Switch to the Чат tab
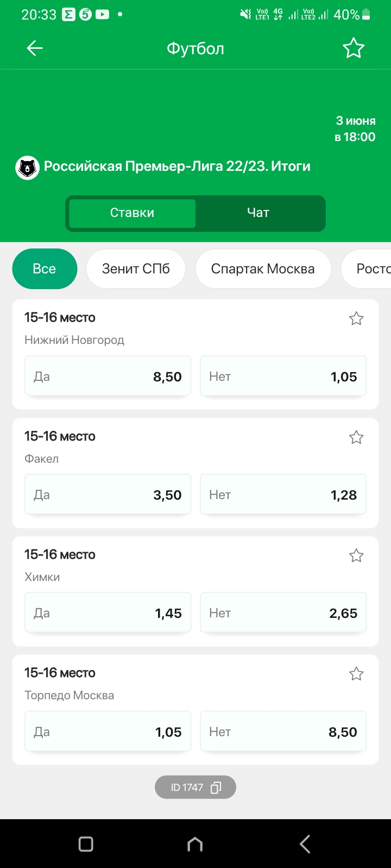Screen dimensions: 391x868 click(258, 213)
